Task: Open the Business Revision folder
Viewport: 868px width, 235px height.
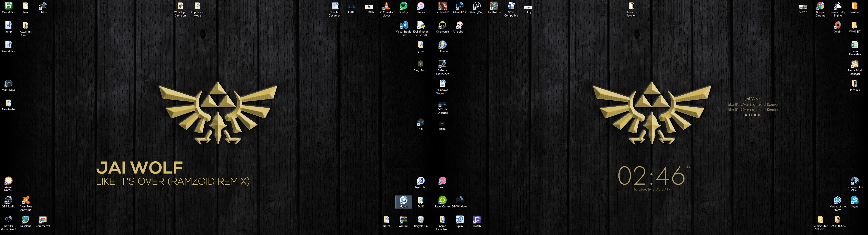Action: click(631, 9)
